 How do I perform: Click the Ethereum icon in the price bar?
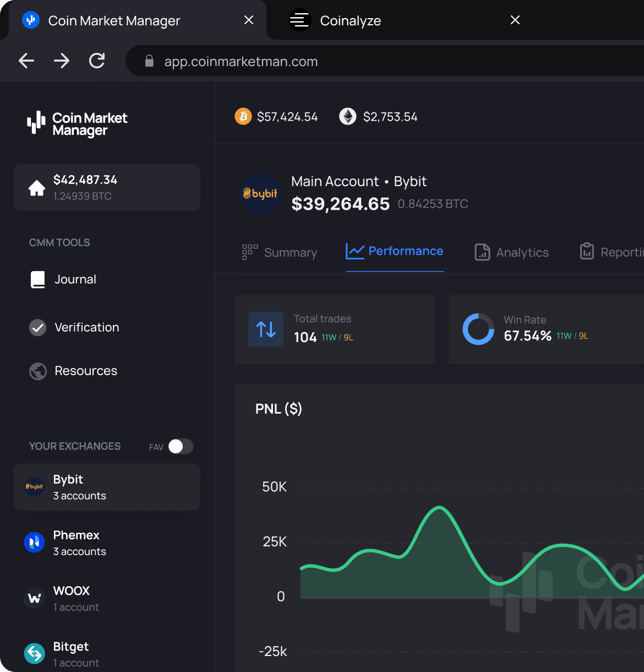tap(348, 116)
